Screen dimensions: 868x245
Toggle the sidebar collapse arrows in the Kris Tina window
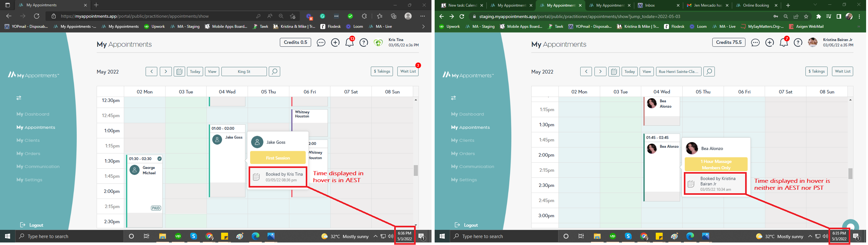pos(19,98)
